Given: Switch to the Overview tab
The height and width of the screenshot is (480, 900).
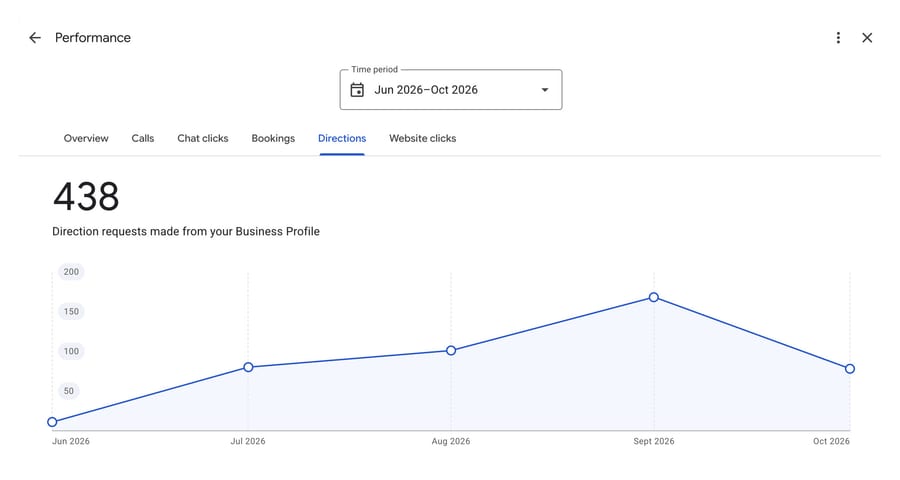Looking at the screenshot, I should click(86, 138).
